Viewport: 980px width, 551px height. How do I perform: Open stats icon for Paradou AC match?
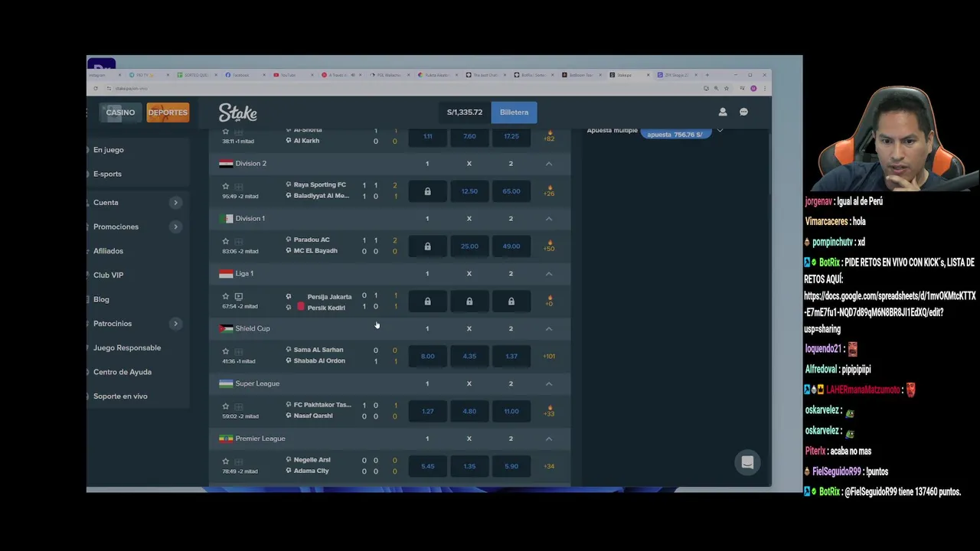pyautogui.click(x=239, y=241)
